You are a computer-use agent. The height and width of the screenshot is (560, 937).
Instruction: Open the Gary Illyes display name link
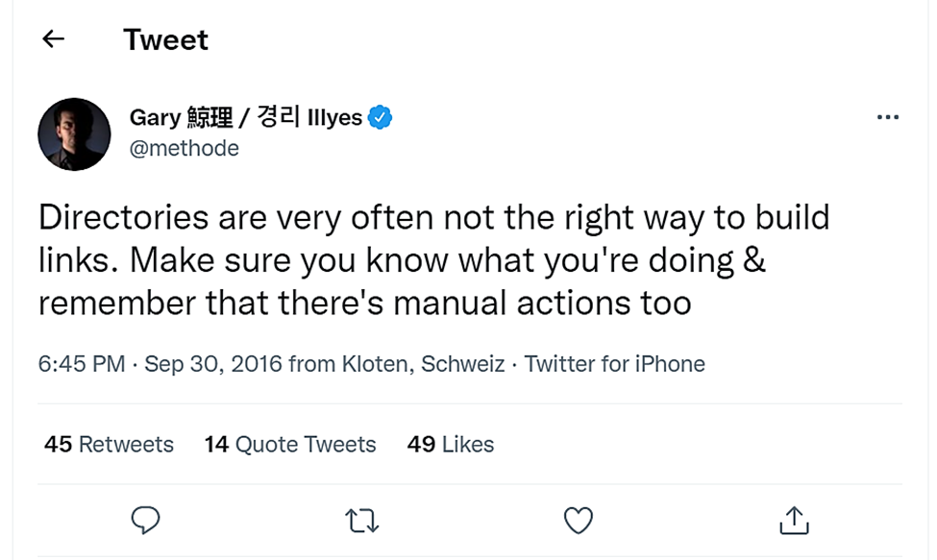click(x=246, y=117)
